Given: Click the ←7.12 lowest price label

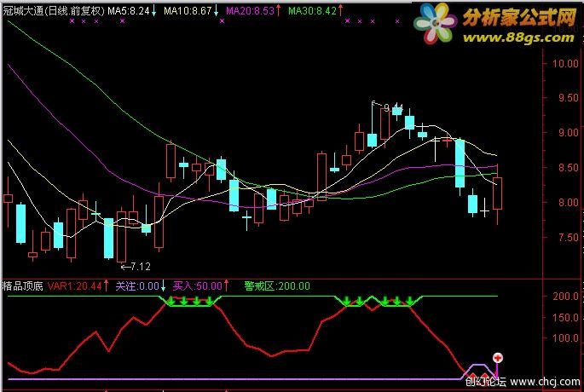Looking at the screenshot, I should pyautogui.click(x=136, y=267).
